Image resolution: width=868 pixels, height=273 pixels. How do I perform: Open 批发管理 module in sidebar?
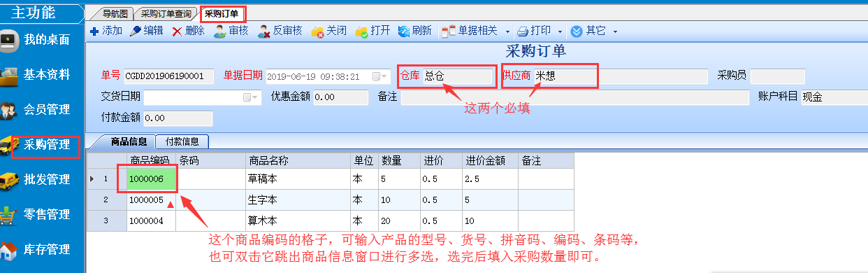click(x=42, y=180)
